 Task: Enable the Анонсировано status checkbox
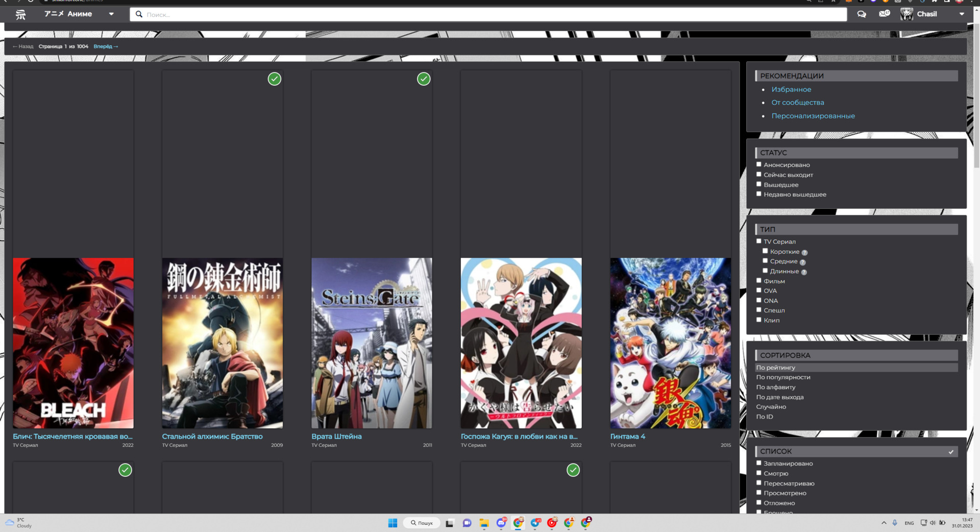(x=759, y=164)
